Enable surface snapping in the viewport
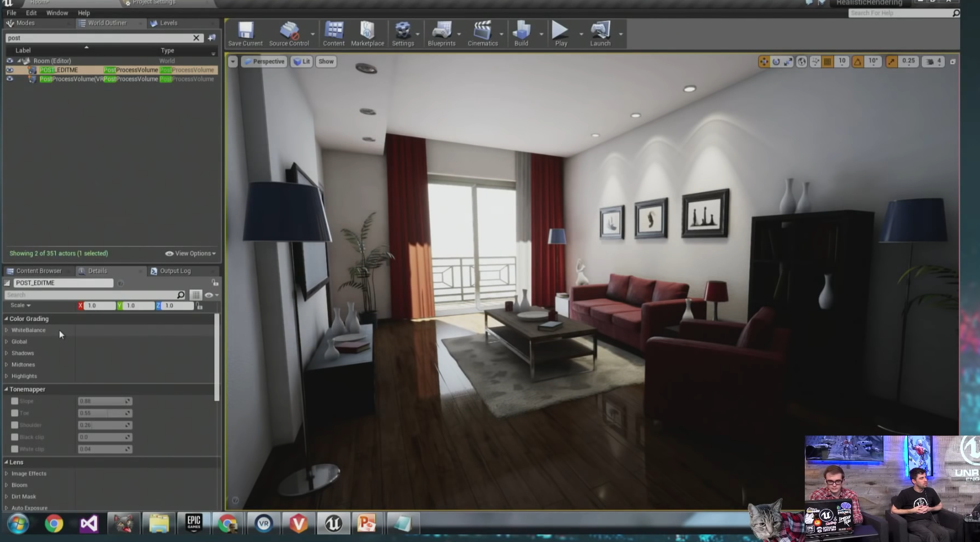The width and height of the screenshot is (980, 542). [x=815, y=61]
